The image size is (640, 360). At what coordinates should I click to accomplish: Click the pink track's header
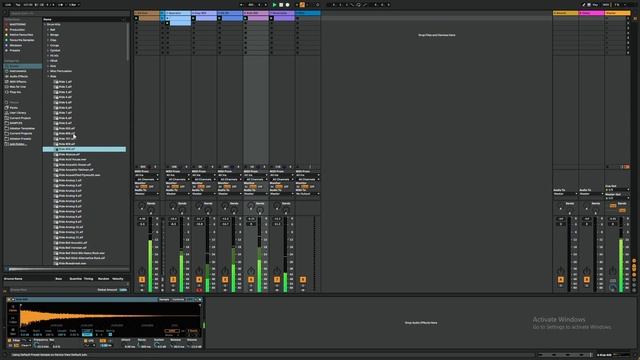(x=256, y=13)
